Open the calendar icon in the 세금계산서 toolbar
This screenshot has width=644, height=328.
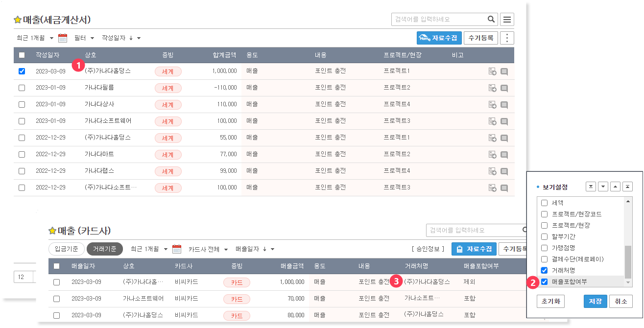click(63, 38)
